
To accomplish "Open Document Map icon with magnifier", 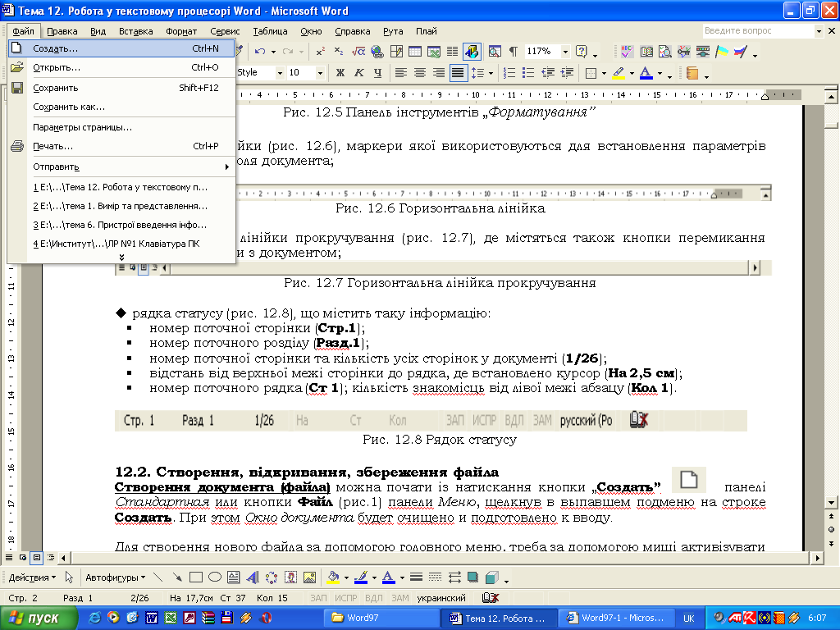I will click(495, 52).
